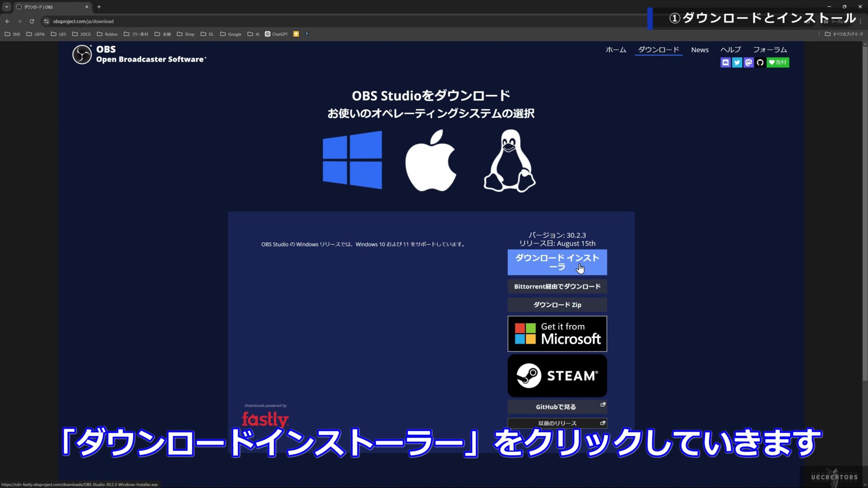Open the フォーラム navigation item

[x=770, y=50]
